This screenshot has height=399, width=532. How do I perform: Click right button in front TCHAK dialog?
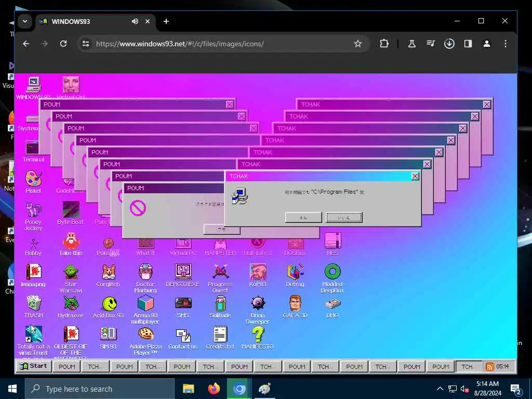coord(344,218)
